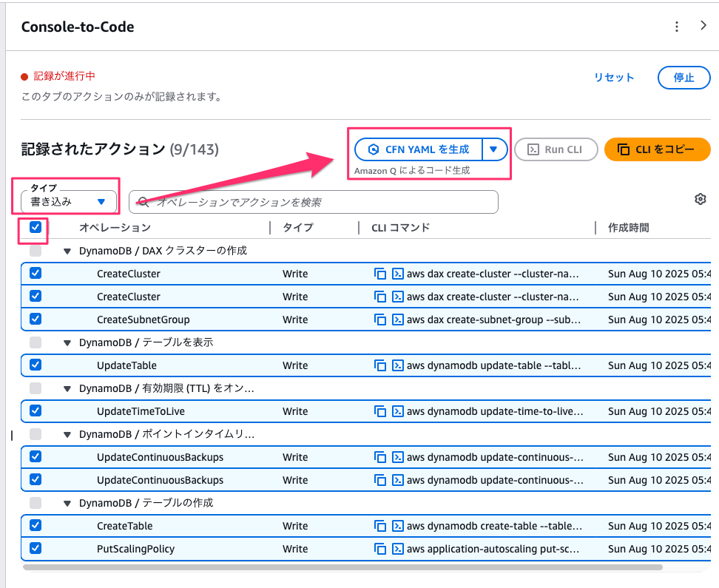
Task: Run the CreateSubnetGroup command in CLI
Action: 397,320
